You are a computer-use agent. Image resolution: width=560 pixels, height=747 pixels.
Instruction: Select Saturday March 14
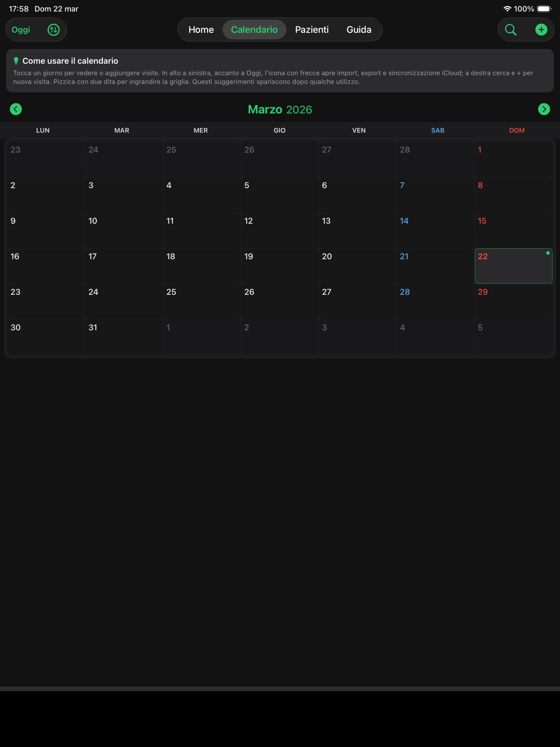pos(435,230)
